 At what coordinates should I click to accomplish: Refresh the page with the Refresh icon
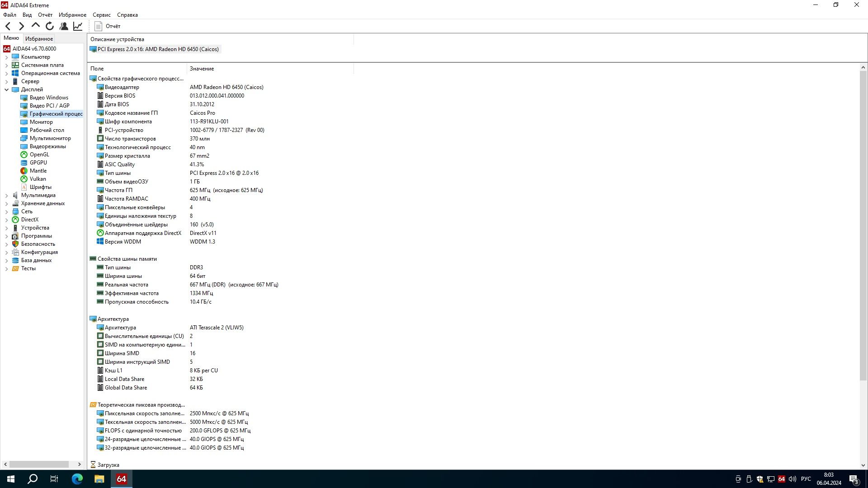50,26
